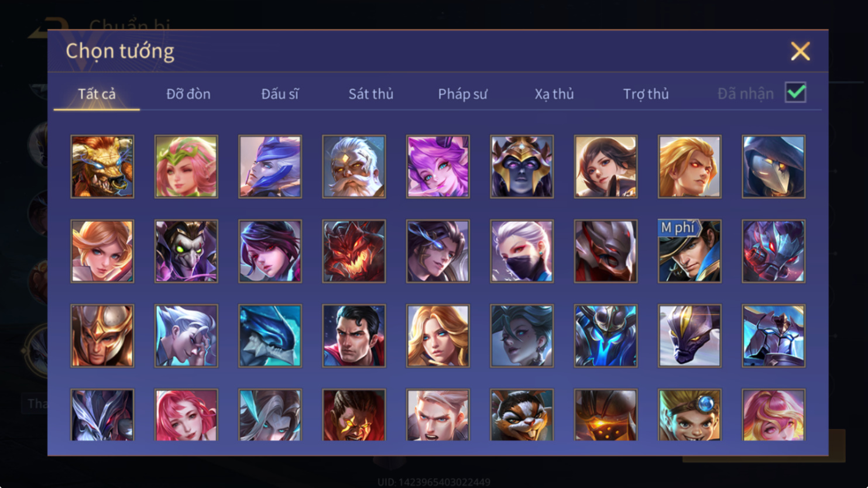The width and height of the screenshot is (868, 488).
Task: Show the Pháp sư hero list
Action: tap(462, 94)
